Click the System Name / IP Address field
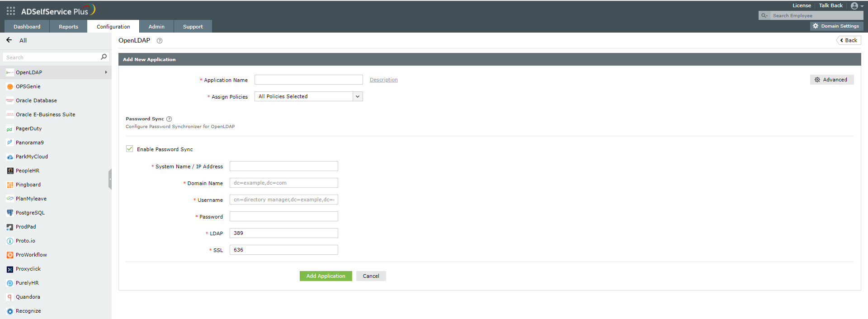The height and width of the screenshot is (319, 868). pos(284,166)
